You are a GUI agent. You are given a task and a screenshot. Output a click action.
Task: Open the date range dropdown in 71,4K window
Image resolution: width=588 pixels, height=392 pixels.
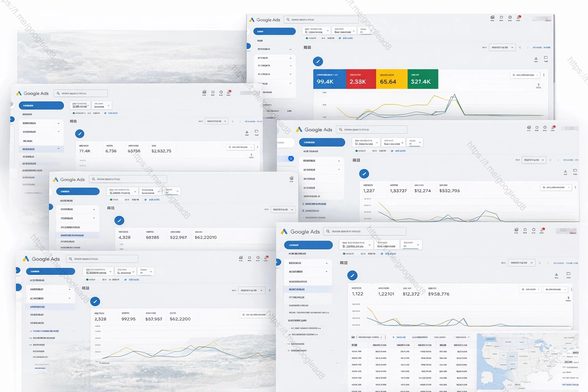[x=217, y=121]
